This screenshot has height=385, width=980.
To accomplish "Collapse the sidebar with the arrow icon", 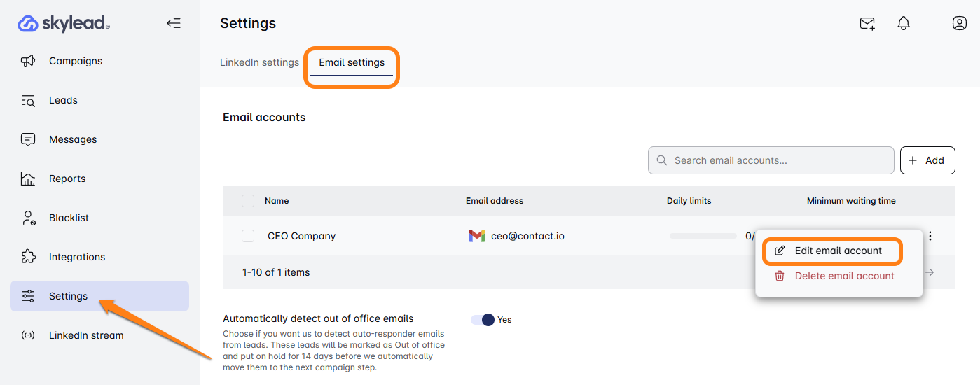I will tap(174, 24).
